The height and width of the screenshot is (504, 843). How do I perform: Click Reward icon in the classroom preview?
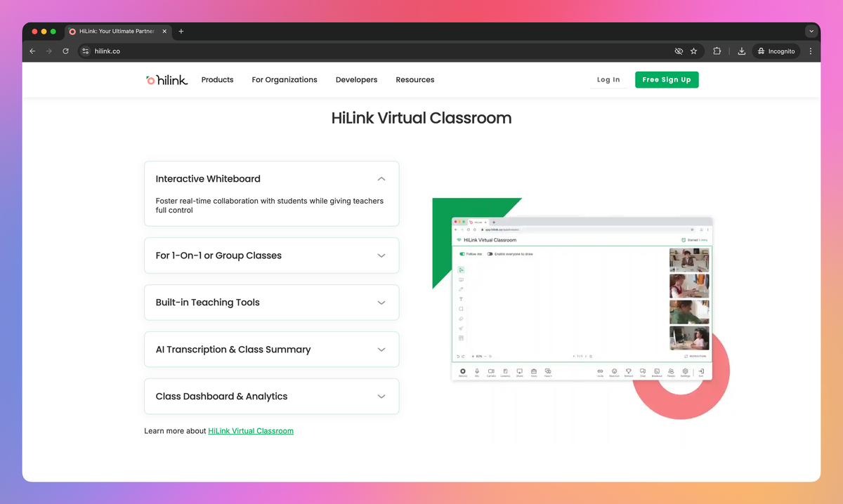point(629,372)
